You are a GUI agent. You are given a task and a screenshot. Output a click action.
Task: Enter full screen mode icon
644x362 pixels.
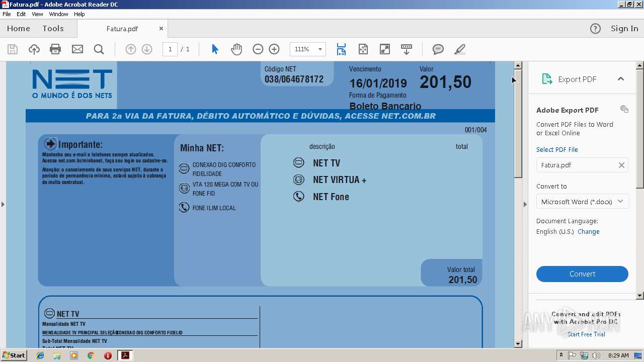[x=385, y=49]
